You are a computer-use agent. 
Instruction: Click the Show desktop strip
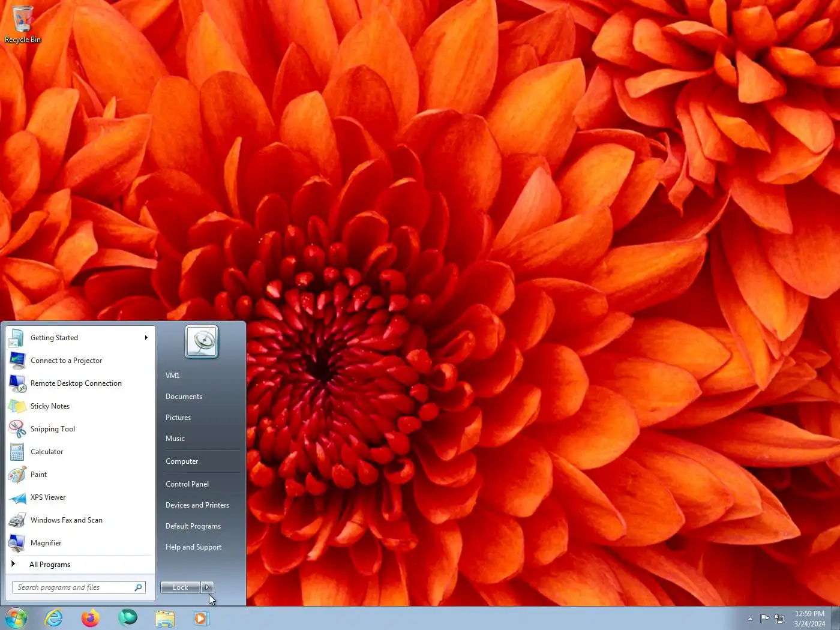pyautogui.click(x=835, y=619)
